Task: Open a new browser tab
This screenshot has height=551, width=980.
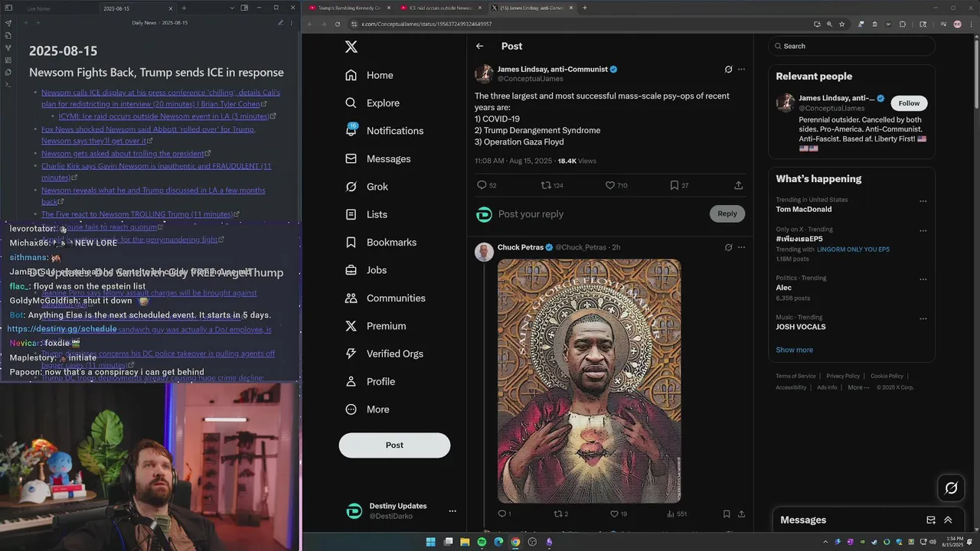Action: (584, 8)
